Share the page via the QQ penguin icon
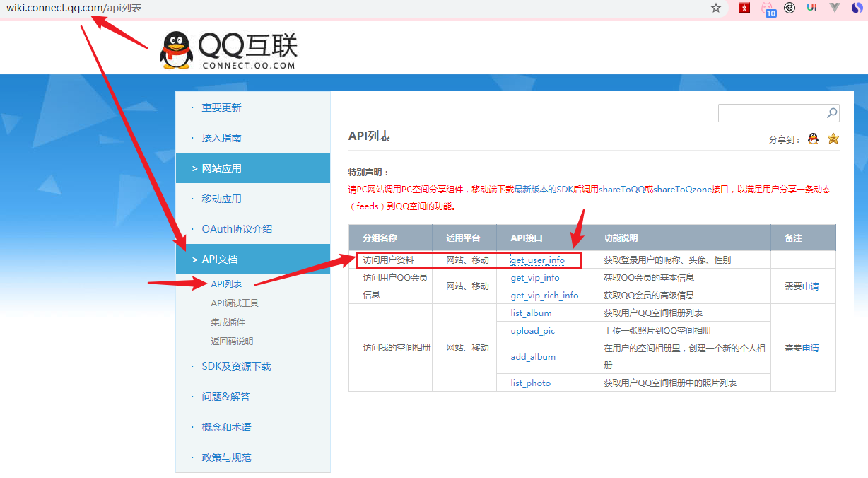 pos(814,140)
